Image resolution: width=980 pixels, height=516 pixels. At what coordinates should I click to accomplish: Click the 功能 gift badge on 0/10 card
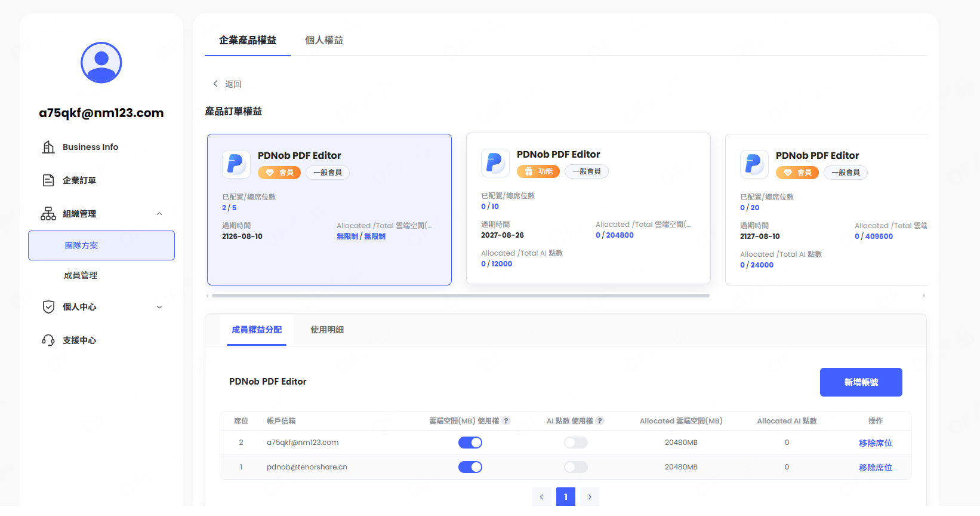tap(538, 171)
